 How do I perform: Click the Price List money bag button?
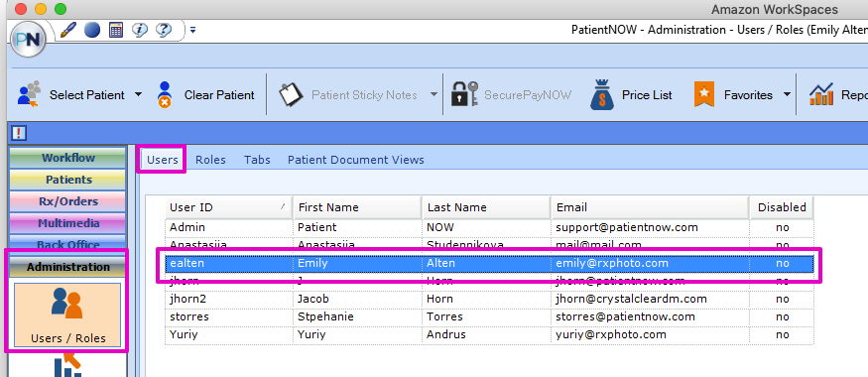[x=631, y=95]
